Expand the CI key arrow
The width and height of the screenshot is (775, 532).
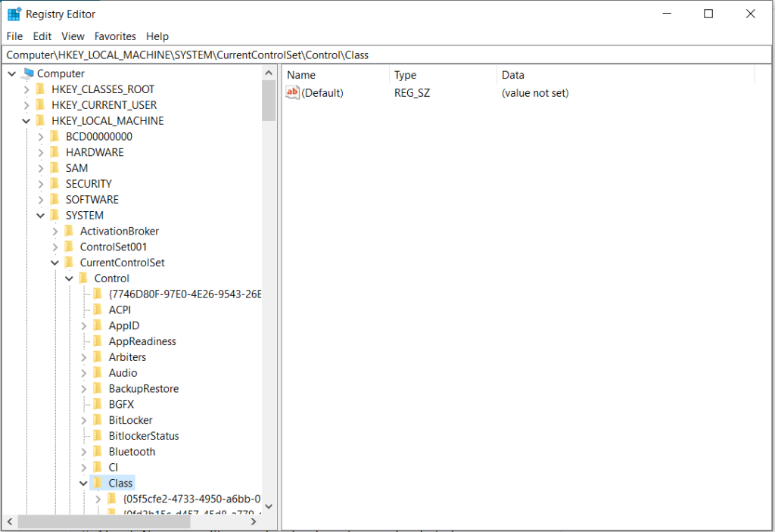pos(83,468)
